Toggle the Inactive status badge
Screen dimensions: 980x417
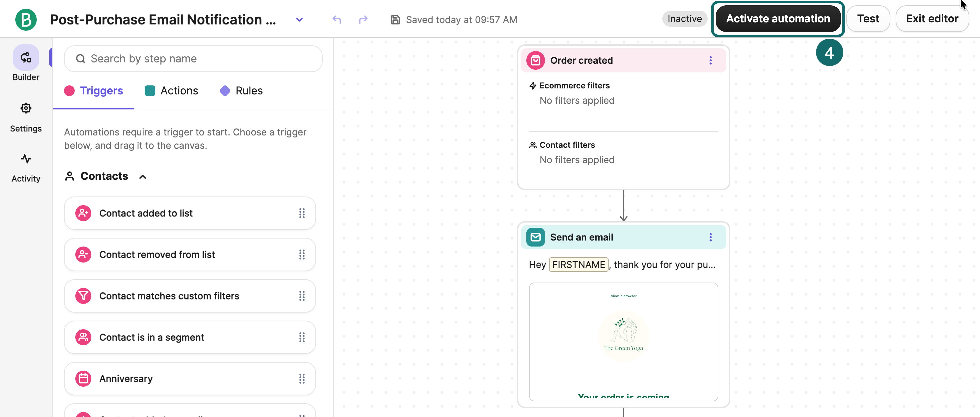684,18
